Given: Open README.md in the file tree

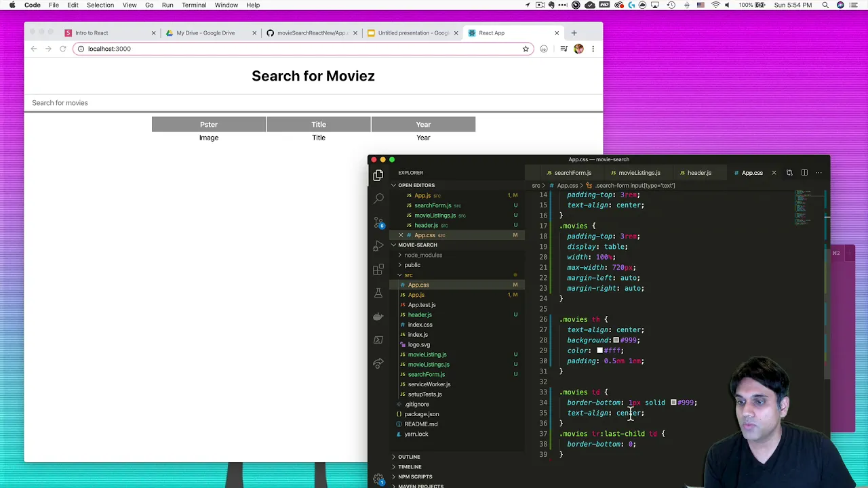Looking at the screenshot, I should [x=420, y=424].
